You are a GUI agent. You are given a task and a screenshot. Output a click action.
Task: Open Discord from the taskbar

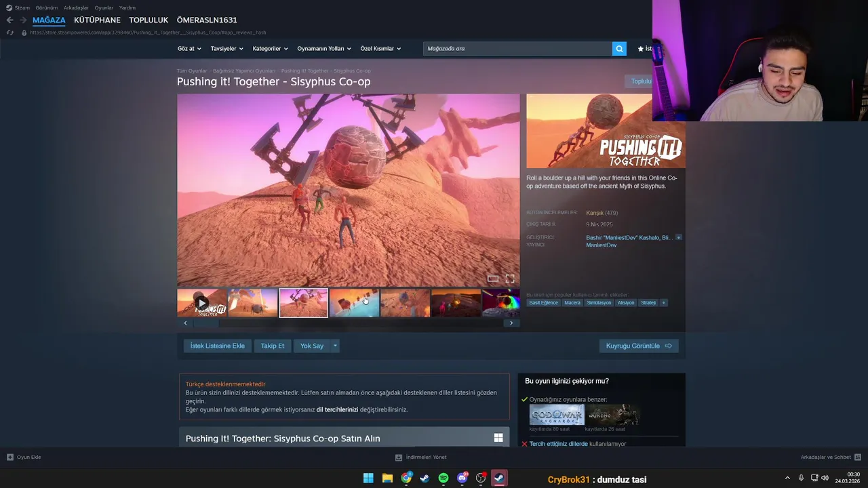(x=462, y=479)
